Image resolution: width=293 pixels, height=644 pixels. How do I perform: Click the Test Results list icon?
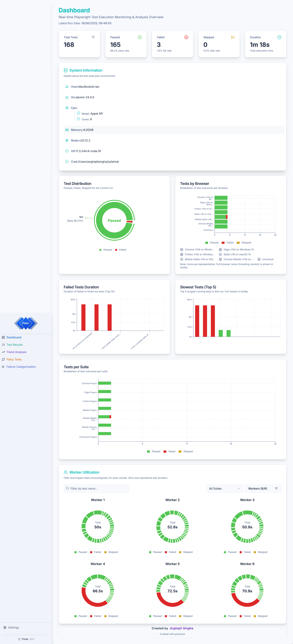(3, 345)
